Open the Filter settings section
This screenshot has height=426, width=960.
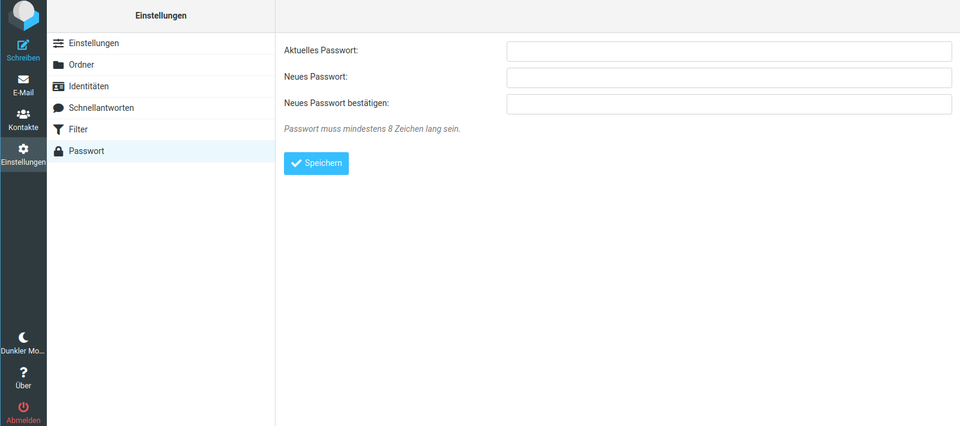tap(161, 130)
